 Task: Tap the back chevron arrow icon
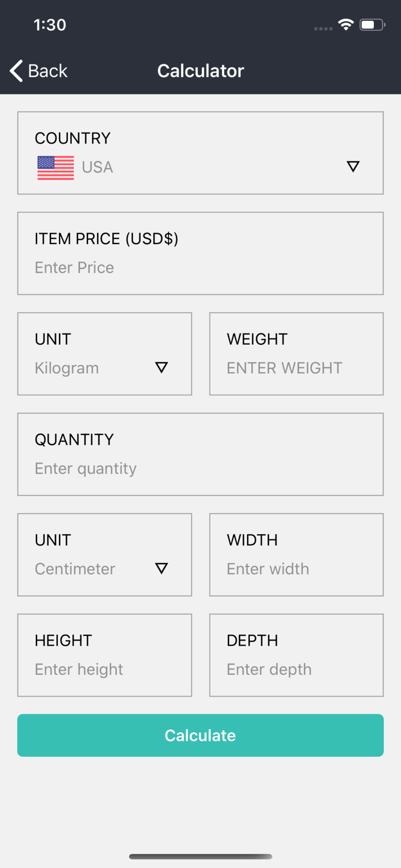pyautogui.click(x=16, y=71)
